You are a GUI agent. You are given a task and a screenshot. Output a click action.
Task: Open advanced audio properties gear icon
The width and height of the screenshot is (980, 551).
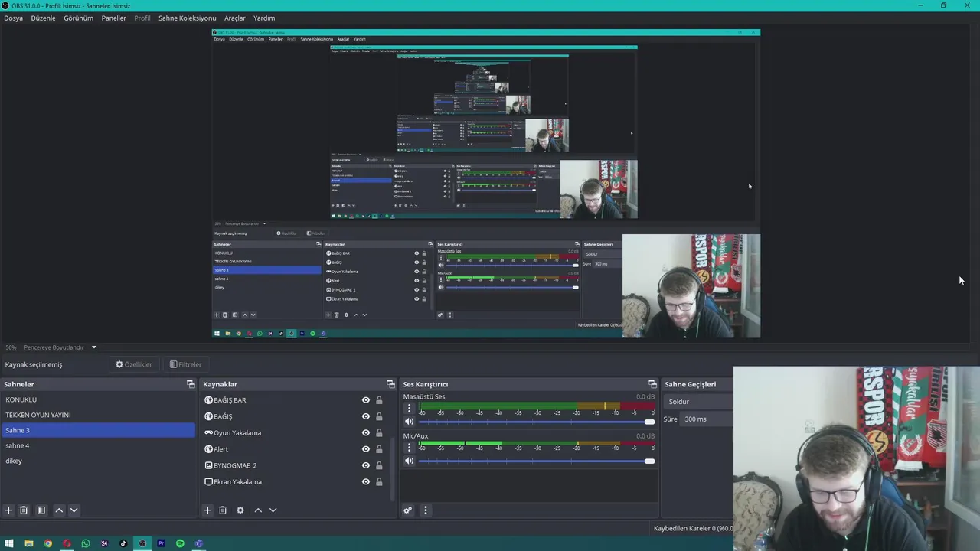click(x=408, y=510)
